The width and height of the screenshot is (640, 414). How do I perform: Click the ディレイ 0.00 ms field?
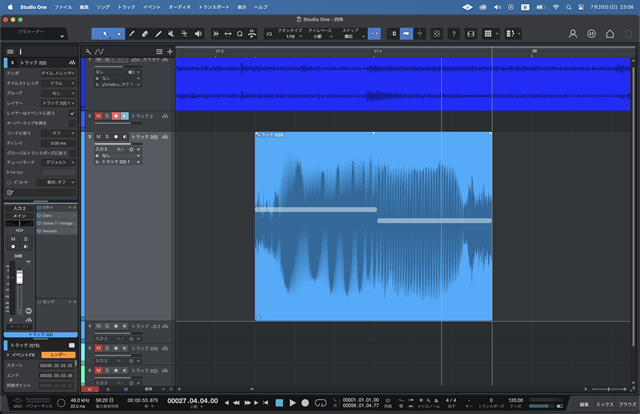(x=58, y=143)
